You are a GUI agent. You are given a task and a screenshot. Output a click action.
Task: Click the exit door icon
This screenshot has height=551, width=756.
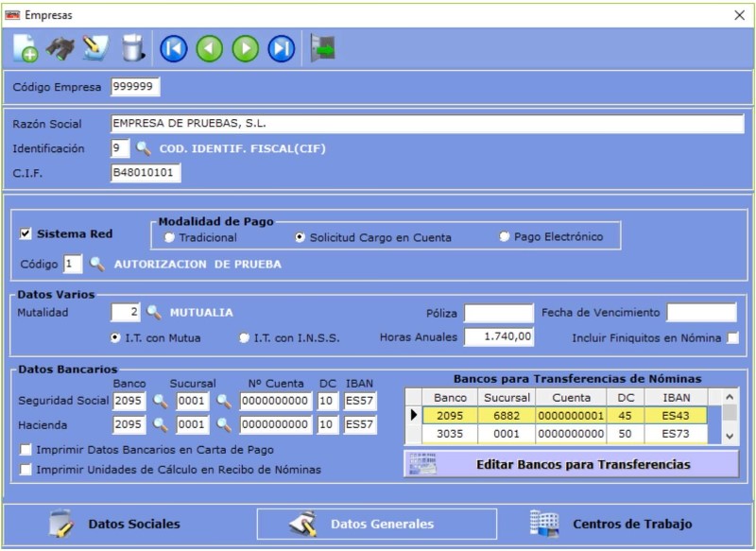pos(322,48)
